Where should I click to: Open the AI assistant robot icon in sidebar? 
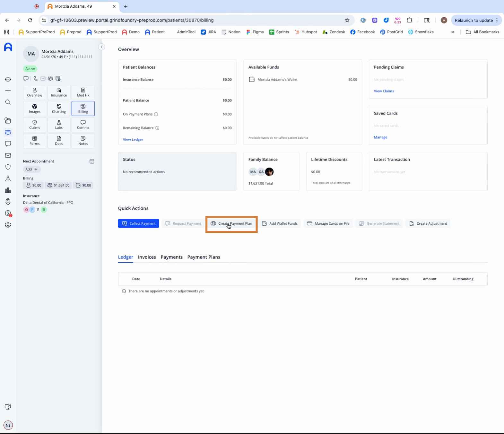click(8, 79)
